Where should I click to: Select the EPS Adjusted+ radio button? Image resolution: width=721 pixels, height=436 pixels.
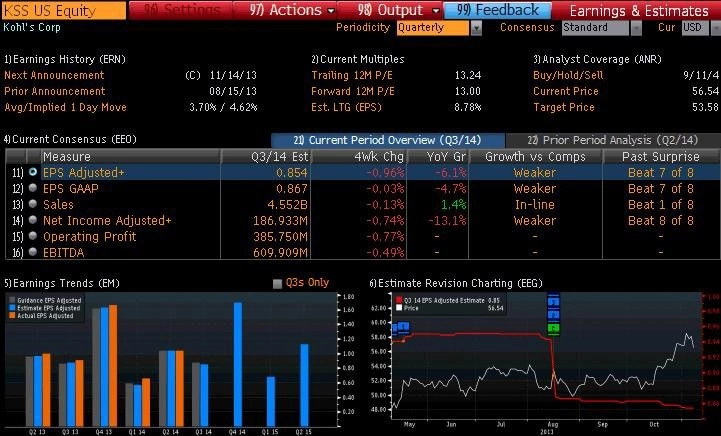[33, 172]
